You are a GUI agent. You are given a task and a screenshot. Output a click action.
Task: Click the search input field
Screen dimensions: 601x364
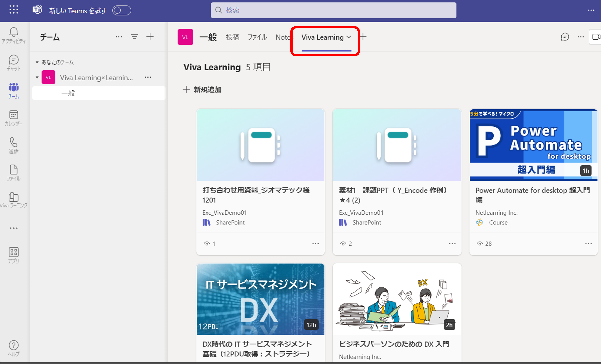coord(333,10)
